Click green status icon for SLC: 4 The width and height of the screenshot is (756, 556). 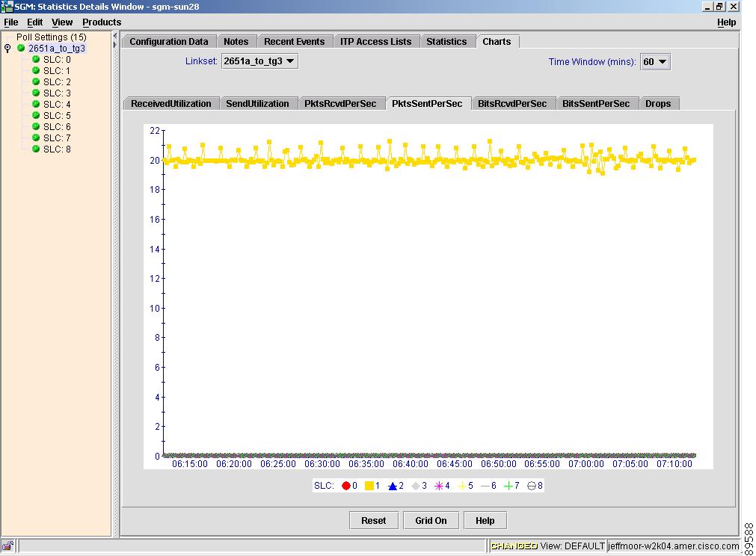coord(35,105)
